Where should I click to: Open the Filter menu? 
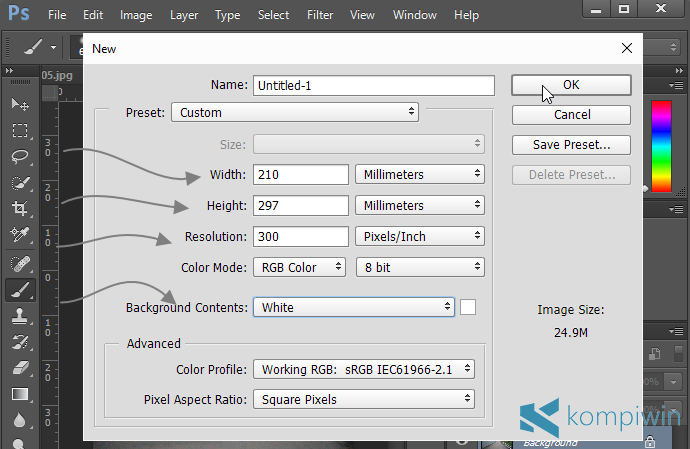tap(320, 15)
